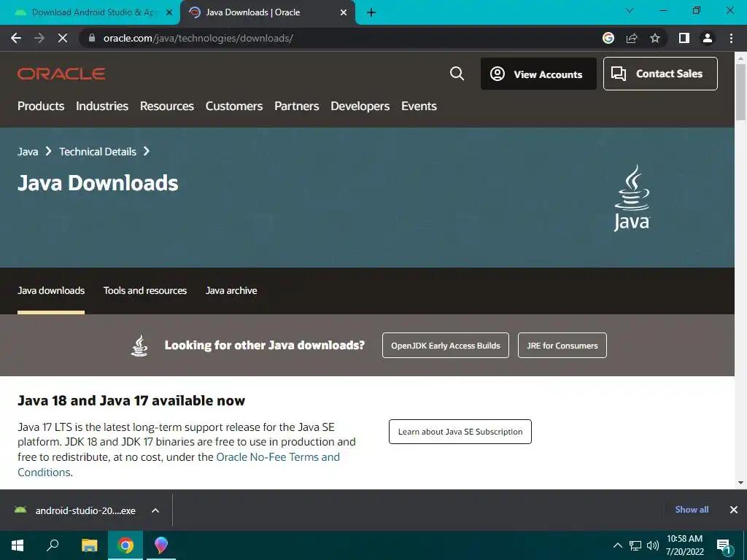This screenshot has height=560, width=747.
Task: Open the taskbar clock and date
Action: pyautogui.click(x=684, y=545)
